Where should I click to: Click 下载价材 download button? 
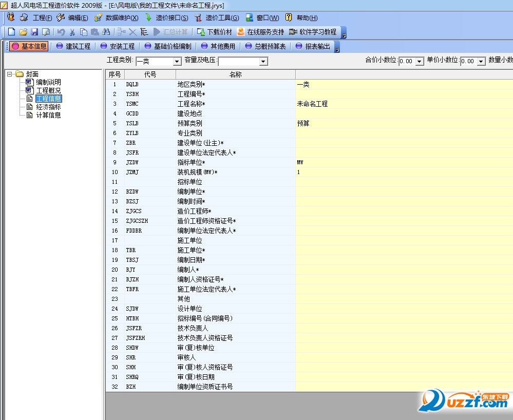point(215,32)
